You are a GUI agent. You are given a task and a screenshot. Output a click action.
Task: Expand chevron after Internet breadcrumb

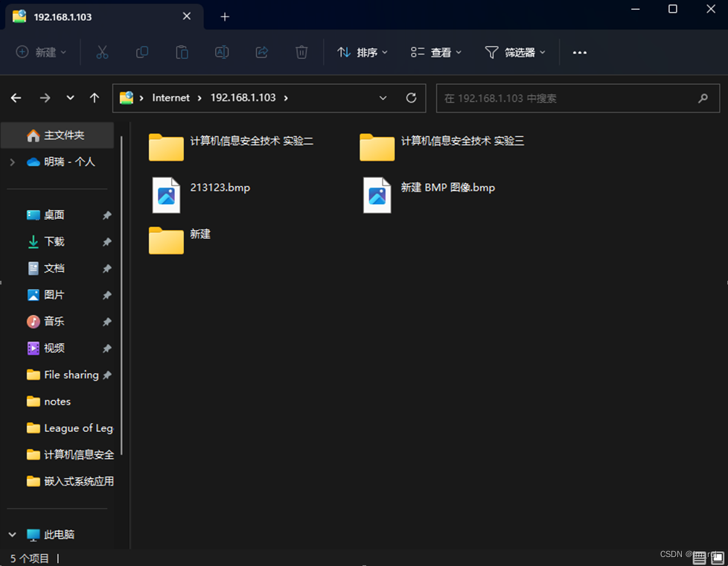pos(199,98)
